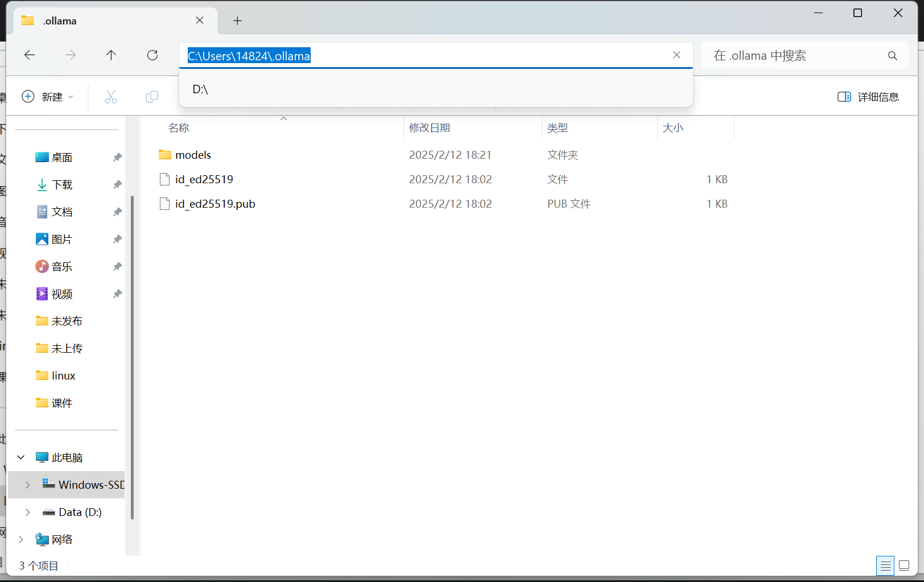Unpin 音乐 using its pin icon
The width and height of the screenshot is (924, 582).
117,267
